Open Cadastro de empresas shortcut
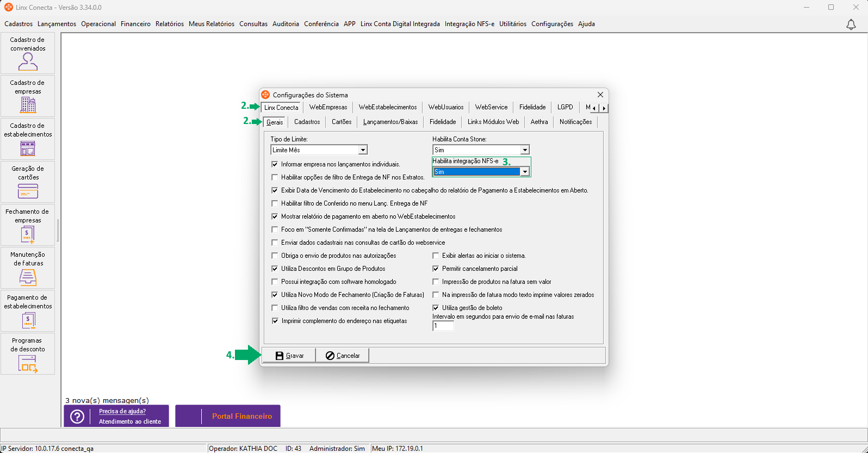 pos(28,96)
